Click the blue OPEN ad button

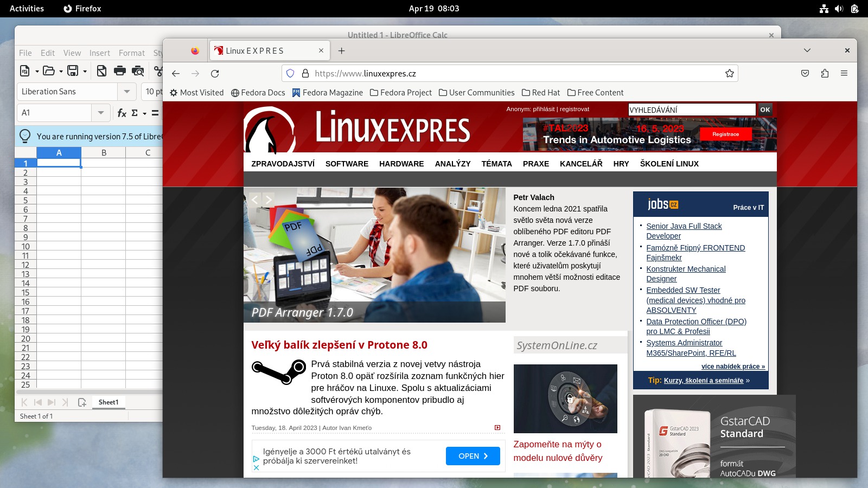tap(473, 456)
